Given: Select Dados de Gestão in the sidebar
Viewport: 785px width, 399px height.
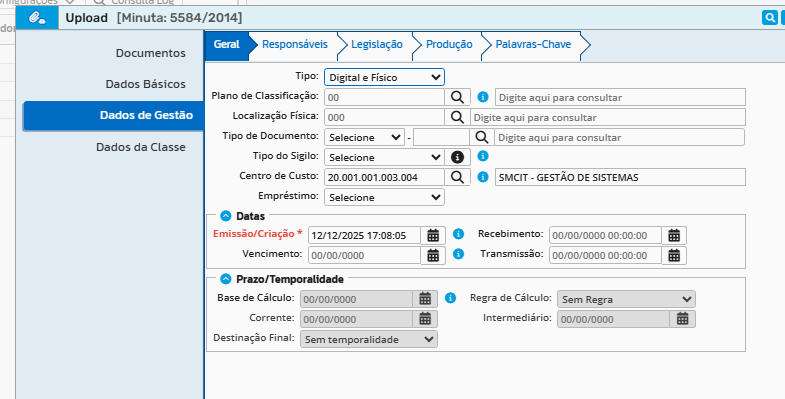Looking at the screenshot, I should click(114, 116).
